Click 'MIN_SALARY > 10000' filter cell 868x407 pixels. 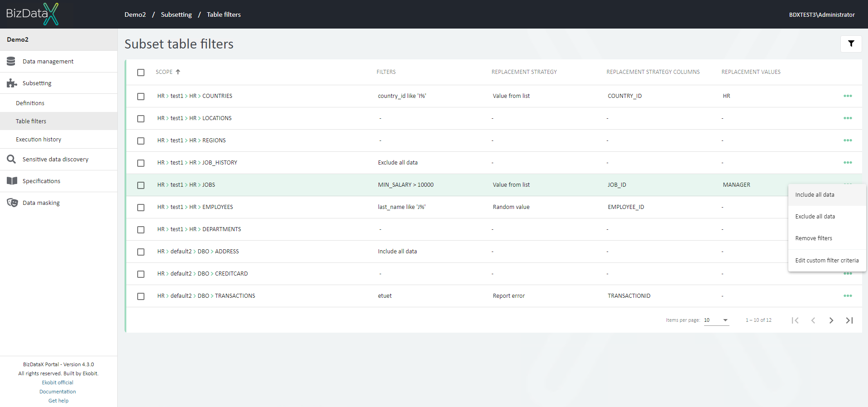pyautogui.click(x=406, y=185)
